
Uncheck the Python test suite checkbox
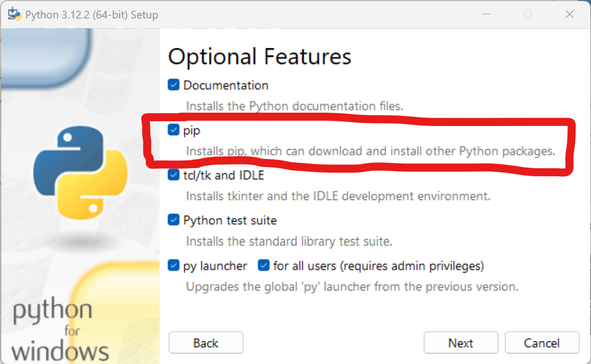173,221
